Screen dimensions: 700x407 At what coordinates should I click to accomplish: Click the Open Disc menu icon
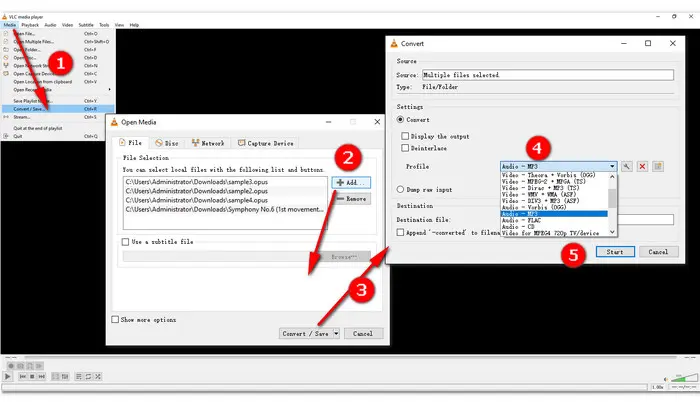pyautogui.click(x=6, y=58)
